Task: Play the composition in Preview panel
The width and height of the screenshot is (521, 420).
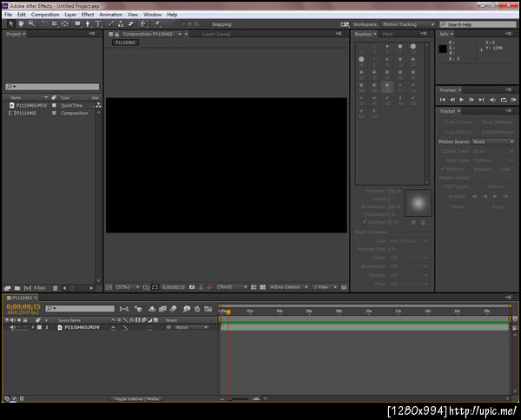Action: point(462,100)
